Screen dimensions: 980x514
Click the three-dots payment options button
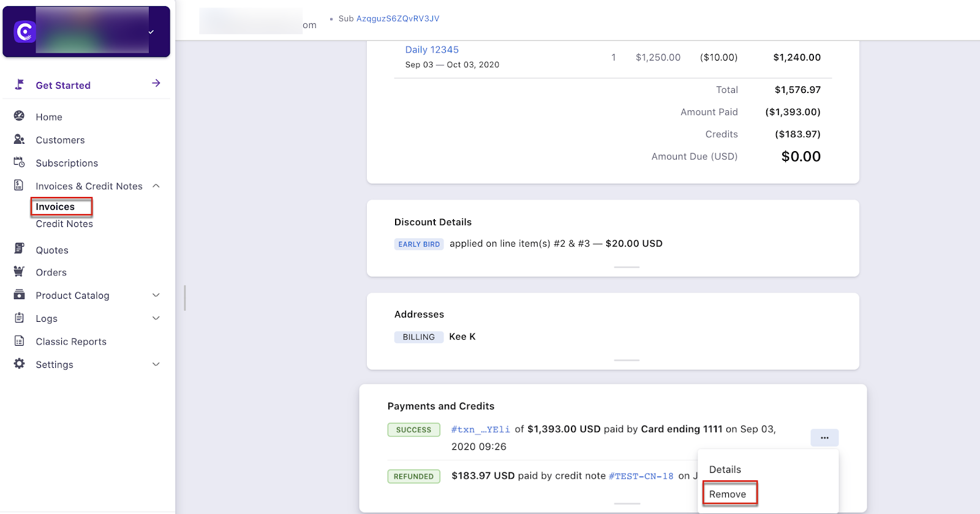(824, 438)
